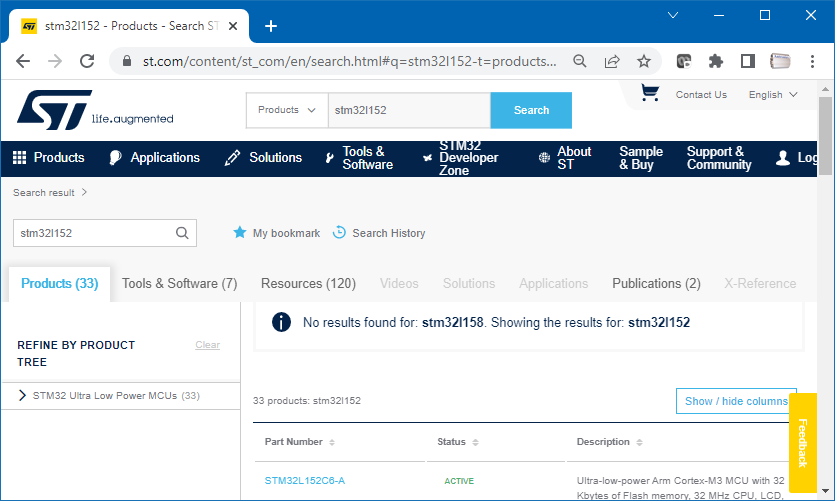Click the blue star bookmark icon
The width and height of the screenshot is (835, 501).
pos(240,232)
